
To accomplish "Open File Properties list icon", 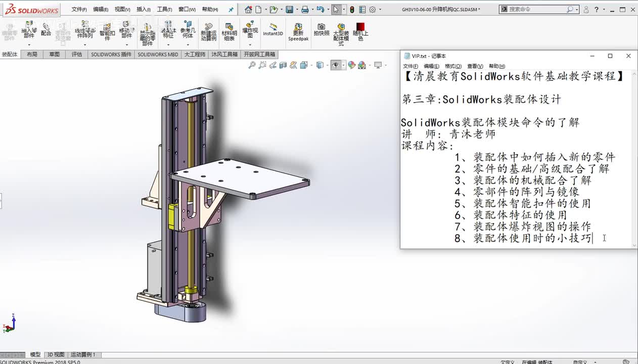I will (x=362, y=9).
